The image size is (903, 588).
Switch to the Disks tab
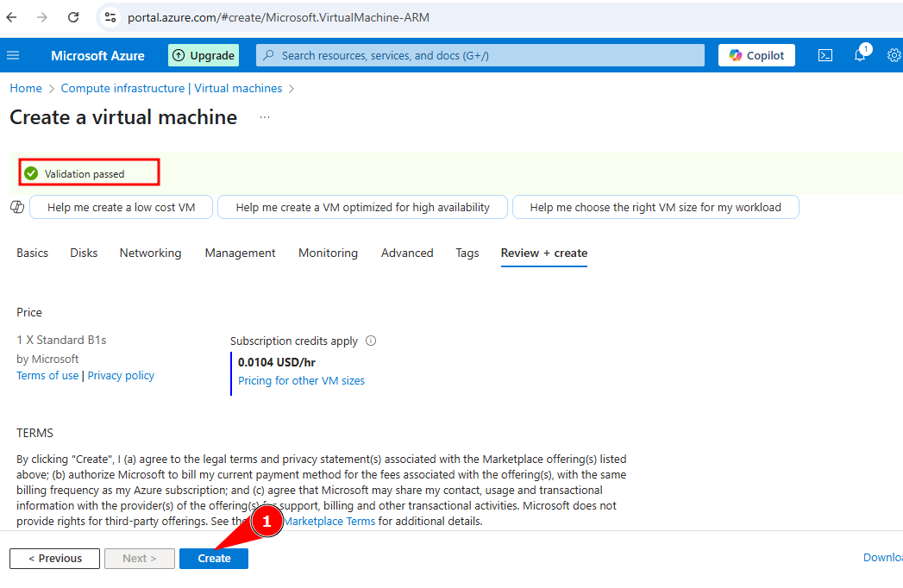pos(84,253)
